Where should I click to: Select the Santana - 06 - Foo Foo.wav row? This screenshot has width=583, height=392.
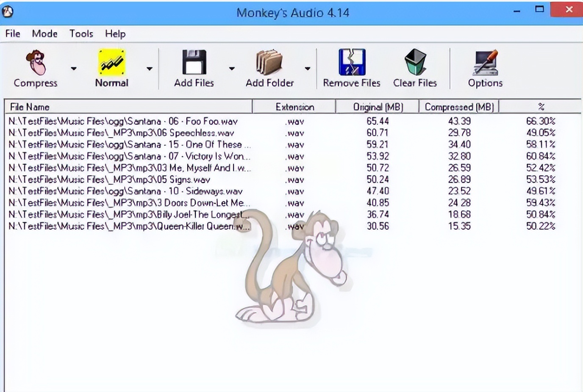pyautogui.click(x=123, y=121)
